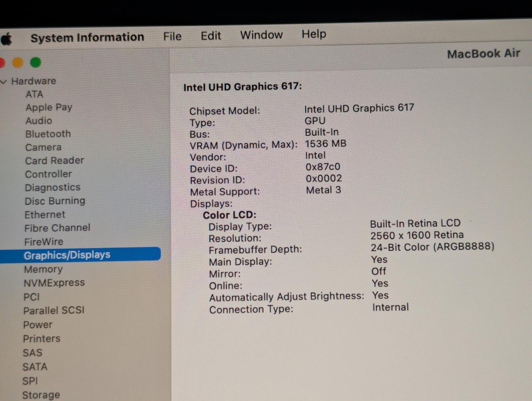Open the System Information app menu
The image size is (532, 401).
click(x=87, y=38)
